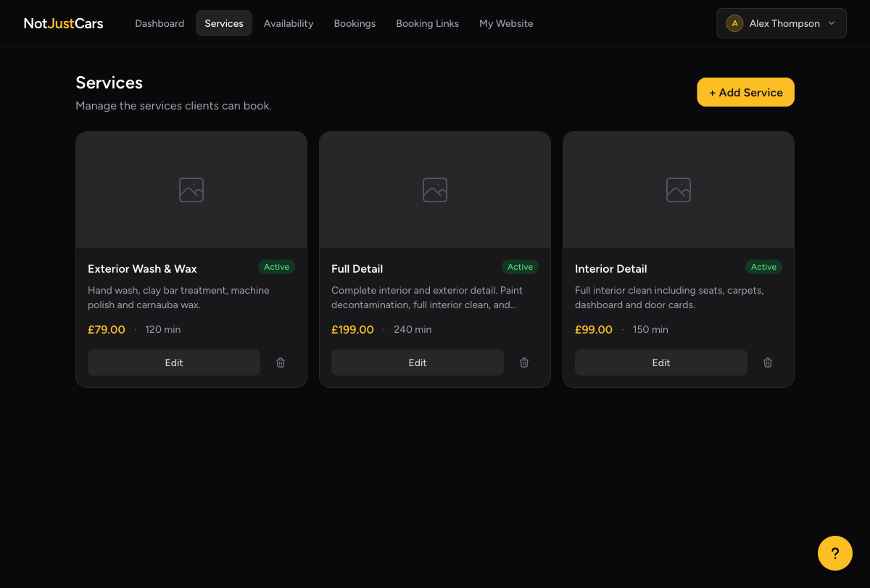
Task: Open the Booking Links page
Action: click(427, 23)
